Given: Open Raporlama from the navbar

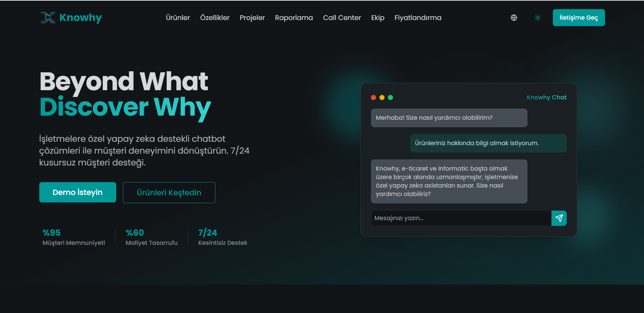Looking at the screenshot, I should click(294, 18).
